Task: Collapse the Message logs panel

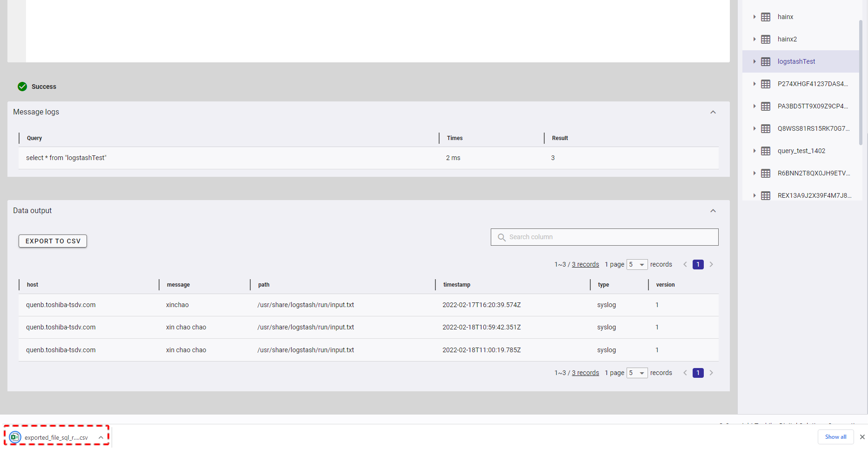Action: tap(713, 112)
